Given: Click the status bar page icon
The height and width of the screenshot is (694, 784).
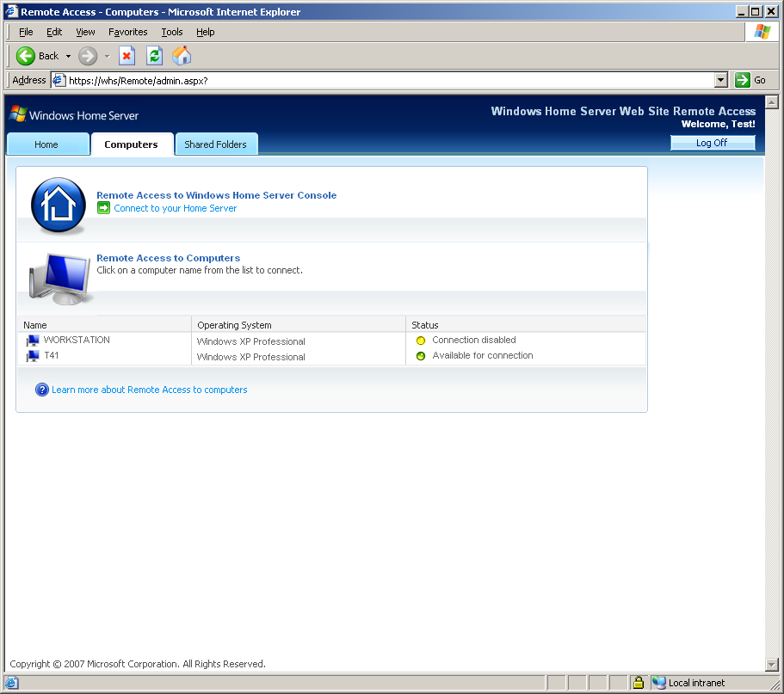Looking at the screenshot, I should point(12,683).
